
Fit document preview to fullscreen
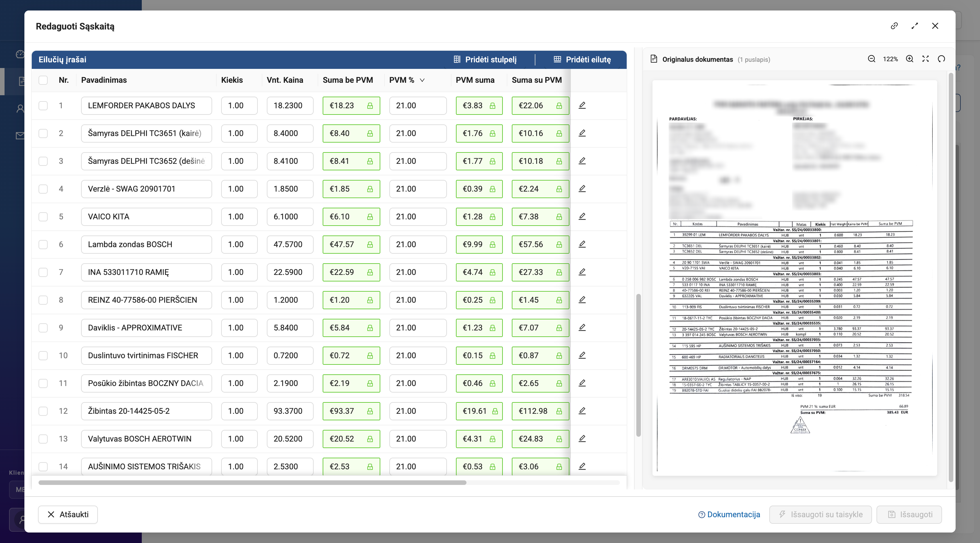tap(925, 59)
